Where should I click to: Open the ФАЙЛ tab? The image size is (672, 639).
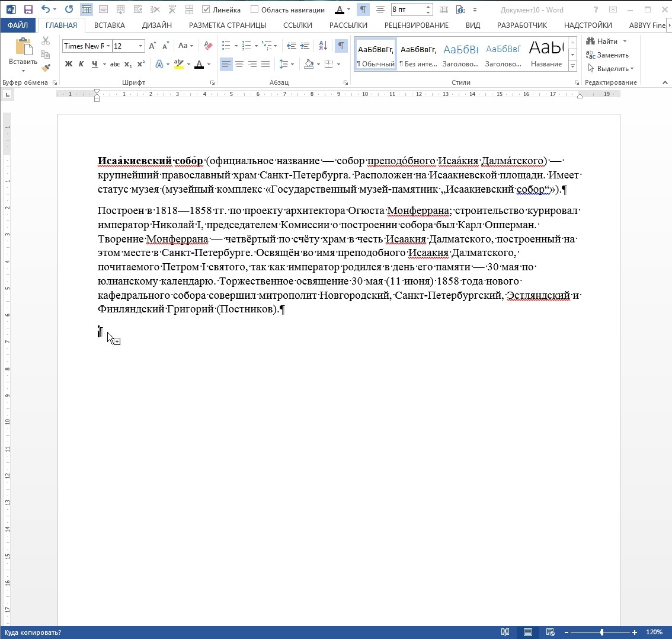click(18, 25)
